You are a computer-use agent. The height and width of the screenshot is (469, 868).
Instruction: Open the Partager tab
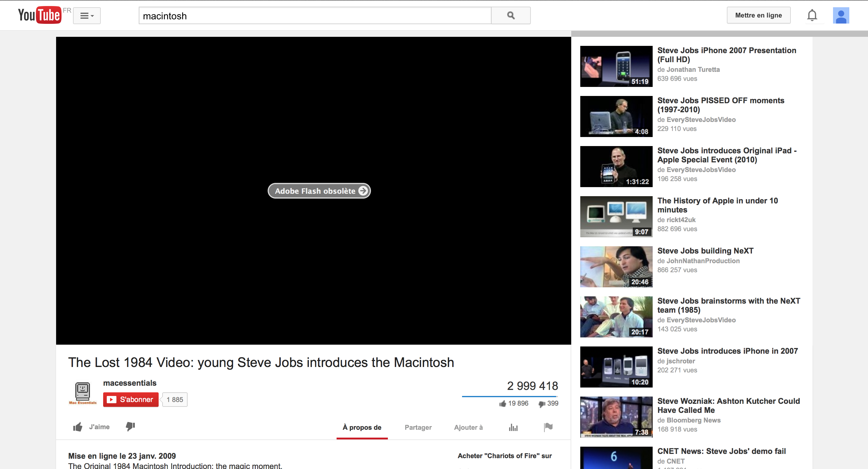(418, 427)
